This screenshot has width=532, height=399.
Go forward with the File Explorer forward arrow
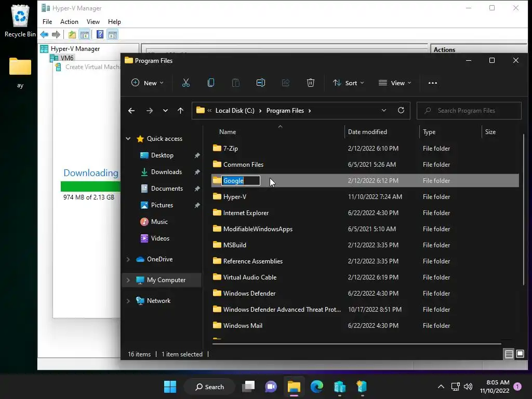[x=149, y=111]
